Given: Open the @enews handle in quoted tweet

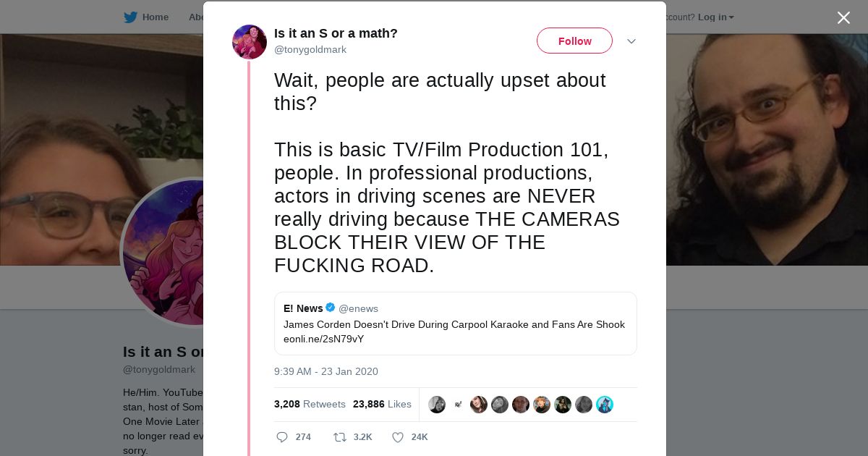Looking at the screenshot, I should 358,309.
